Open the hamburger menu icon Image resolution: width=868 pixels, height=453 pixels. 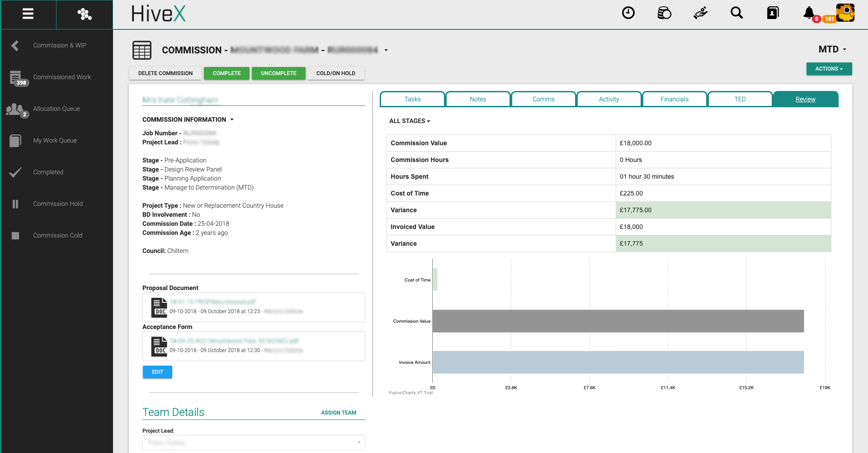[28, 14]
